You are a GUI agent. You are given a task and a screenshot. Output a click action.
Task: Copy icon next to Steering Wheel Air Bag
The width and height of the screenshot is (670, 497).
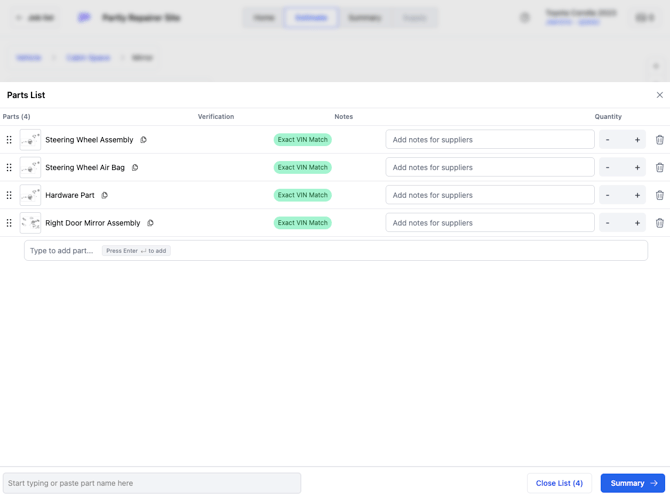click(135, 168)
